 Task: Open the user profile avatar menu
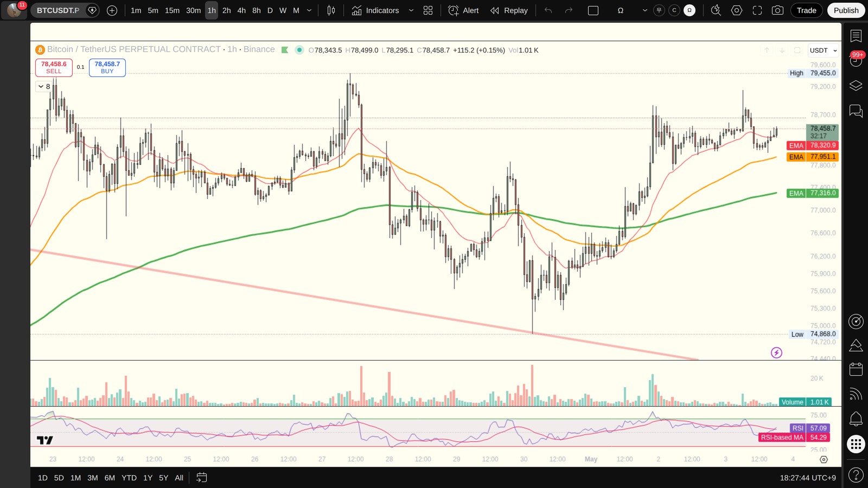pos(15,10)
